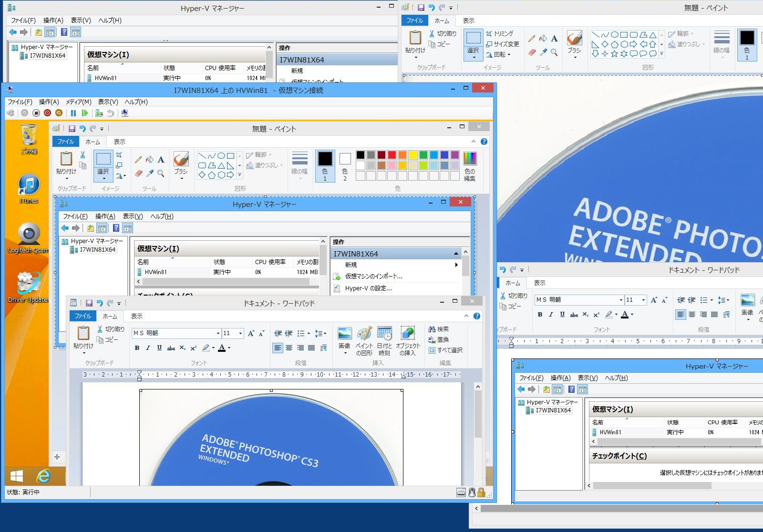
Task: Enable Justify alignment in WordPad inside the VM
Action: (x=311, y=348)
